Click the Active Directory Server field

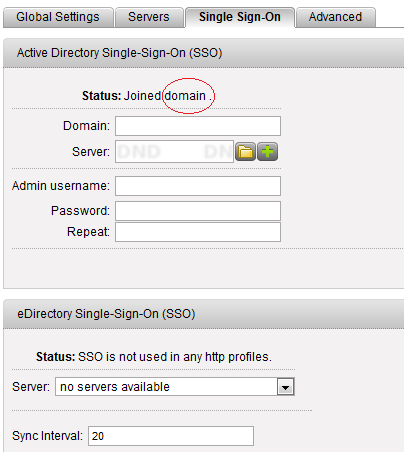(174, 152)
